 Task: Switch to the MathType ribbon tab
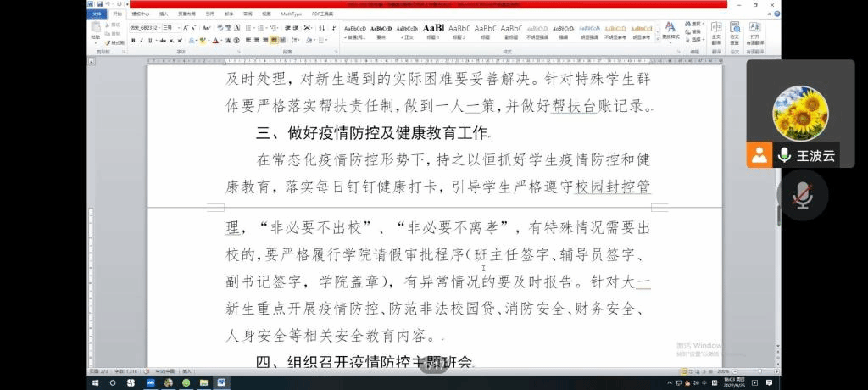tap(292, 14)
